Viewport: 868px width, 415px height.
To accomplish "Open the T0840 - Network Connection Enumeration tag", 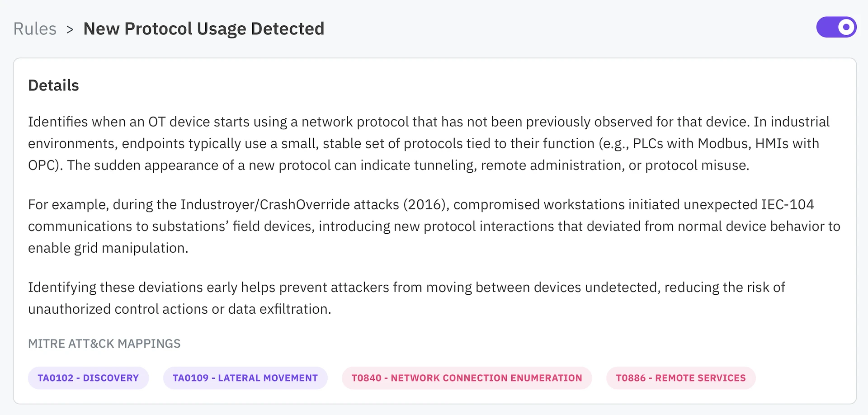I will pos(467,378).
